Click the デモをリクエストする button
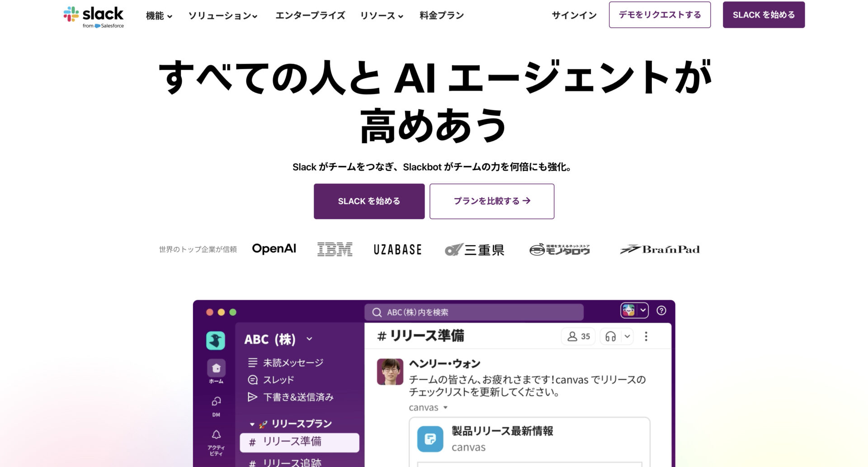This screenshot has width=868, height=467. click(660, 15)
